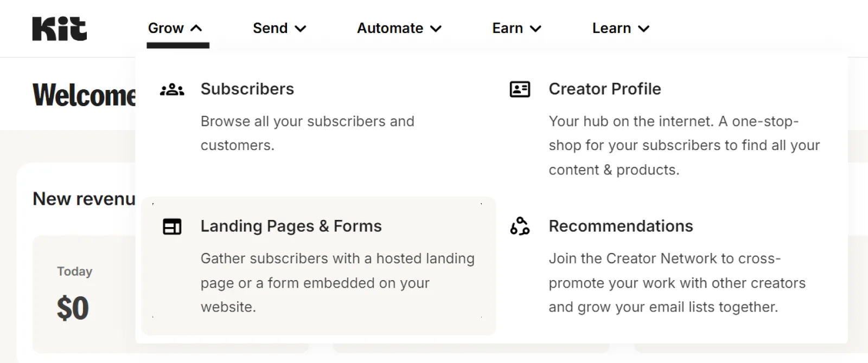This screenshot has height=363, width=868.
Task: Click the Subscribers people icon
Action: (172, 89)
